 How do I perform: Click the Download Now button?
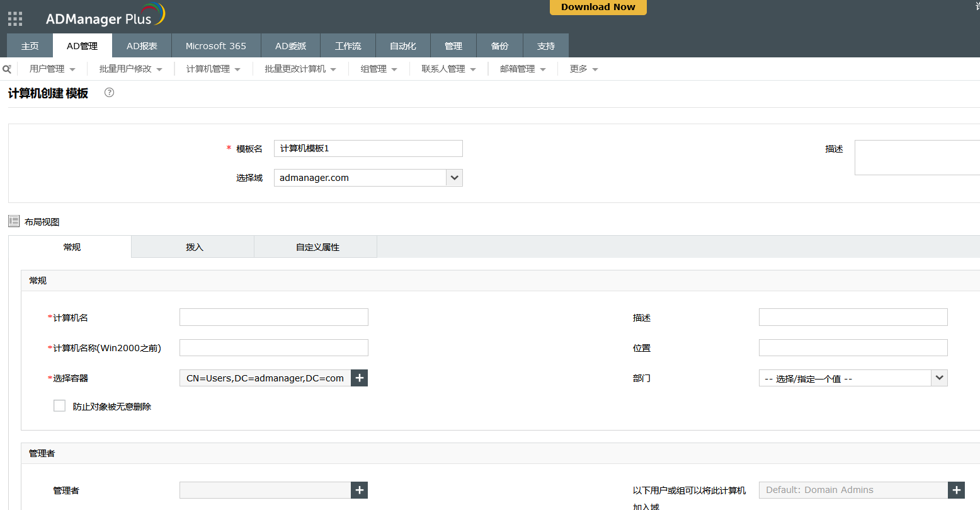point(598,7)
